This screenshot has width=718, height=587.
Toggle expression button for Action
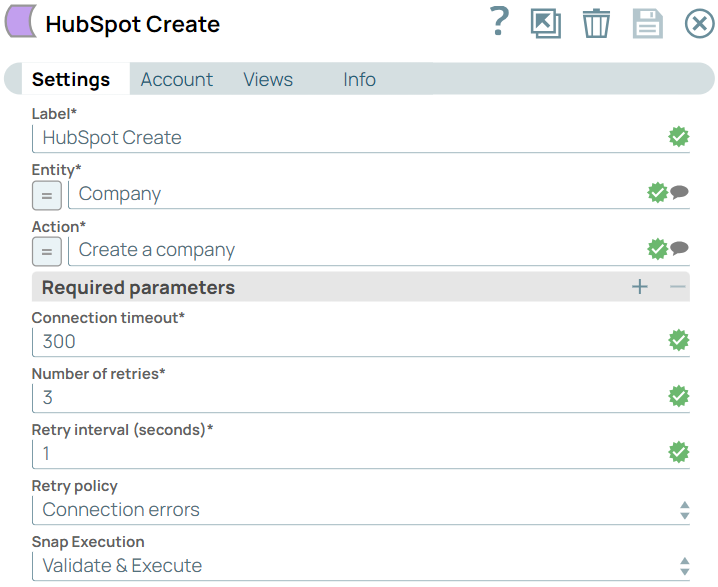pos(47,251)
